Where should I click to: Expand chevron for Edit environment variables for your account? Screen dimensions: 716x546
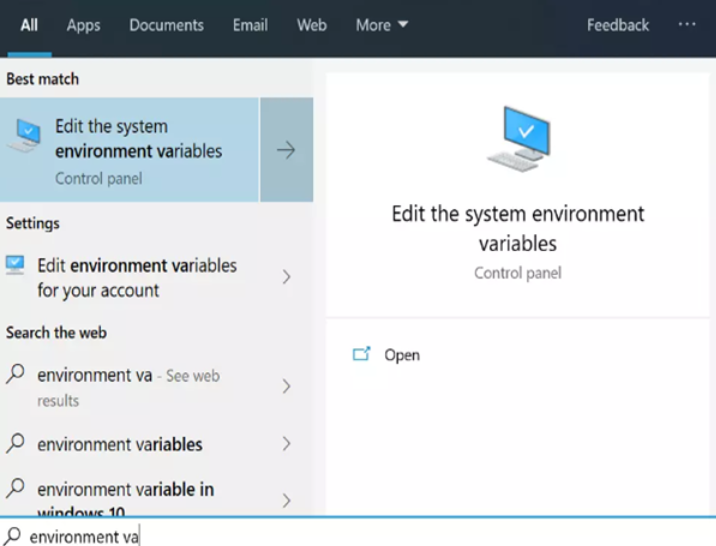click(x=286, y=277)
